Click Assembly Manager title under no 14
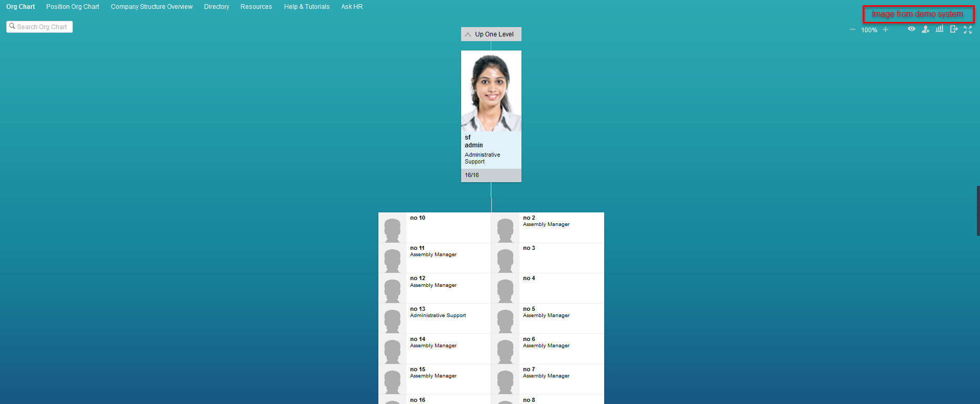The height and width of the screenshot is (404, 980). 433,346
